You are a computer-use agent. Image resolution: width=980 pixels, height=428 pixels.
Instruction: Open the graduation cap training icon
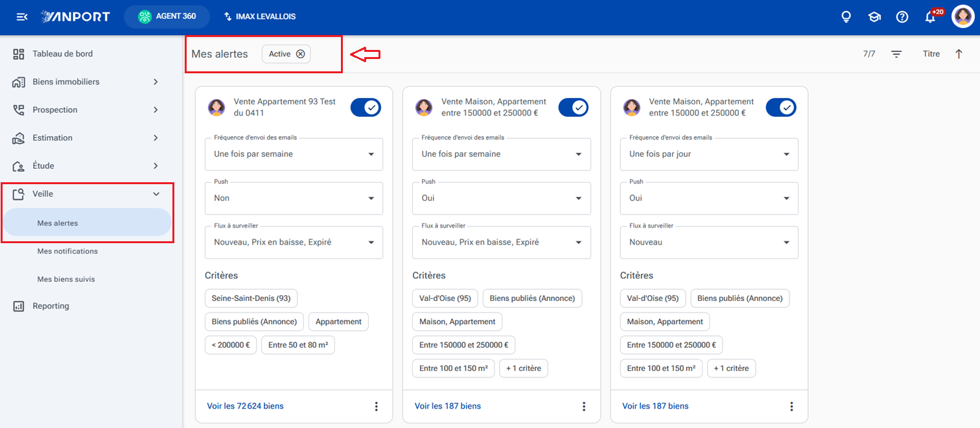click(874, 17)
